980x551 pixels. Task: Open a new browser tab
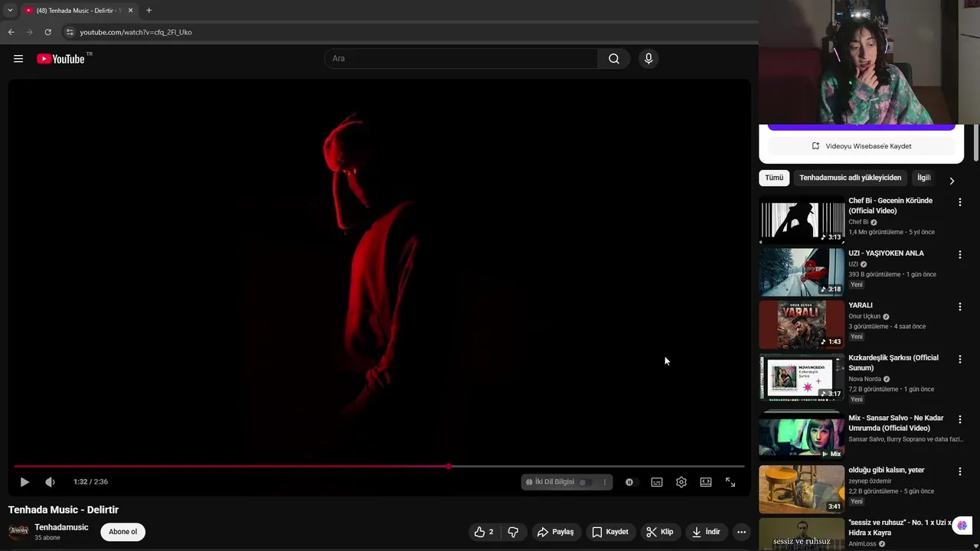click(x=149, y=11)
